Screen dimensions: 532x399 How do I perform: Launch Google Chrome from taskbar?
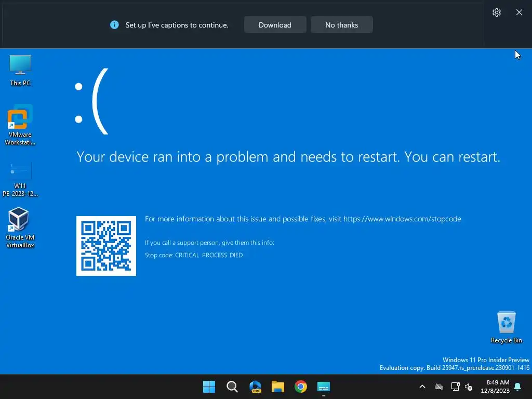click(301, 387)
